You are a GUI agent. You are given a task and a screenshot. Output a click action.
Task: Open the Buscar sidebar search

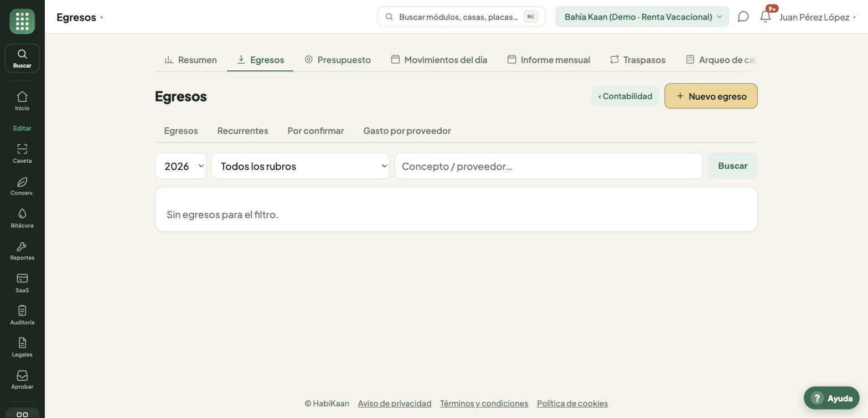(x=22, y=58)
